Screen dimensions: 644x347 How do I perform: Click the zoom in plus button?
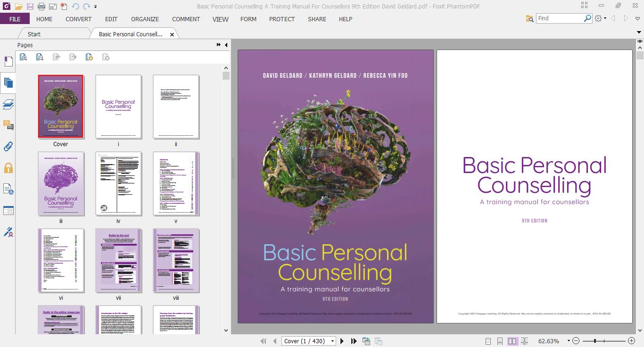(x=632, y=341)
